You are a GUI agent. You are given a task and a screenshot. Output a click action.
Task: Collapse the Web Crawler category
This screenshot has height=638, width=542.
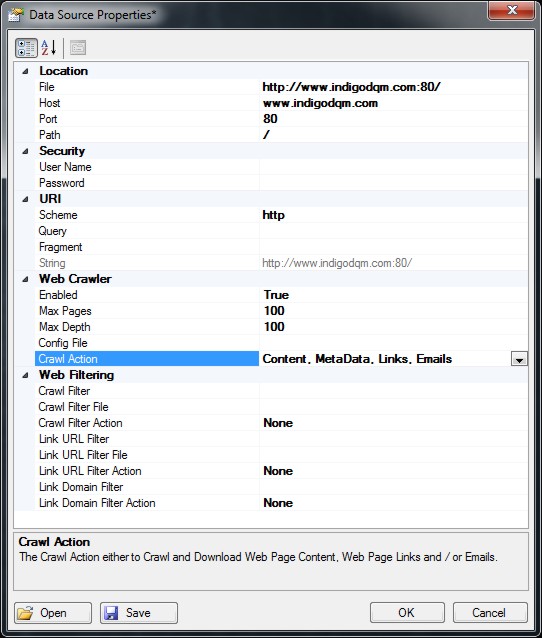click(26, 279)
